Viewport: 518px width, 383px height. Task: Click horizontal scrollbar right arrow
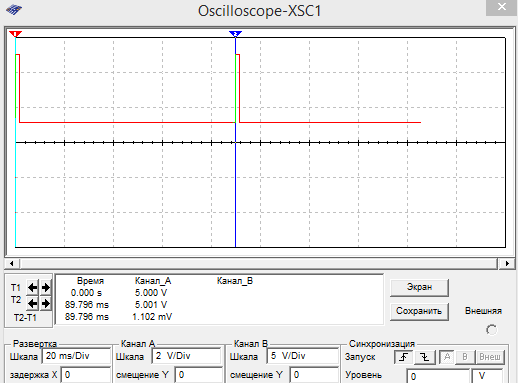[507, 264]
